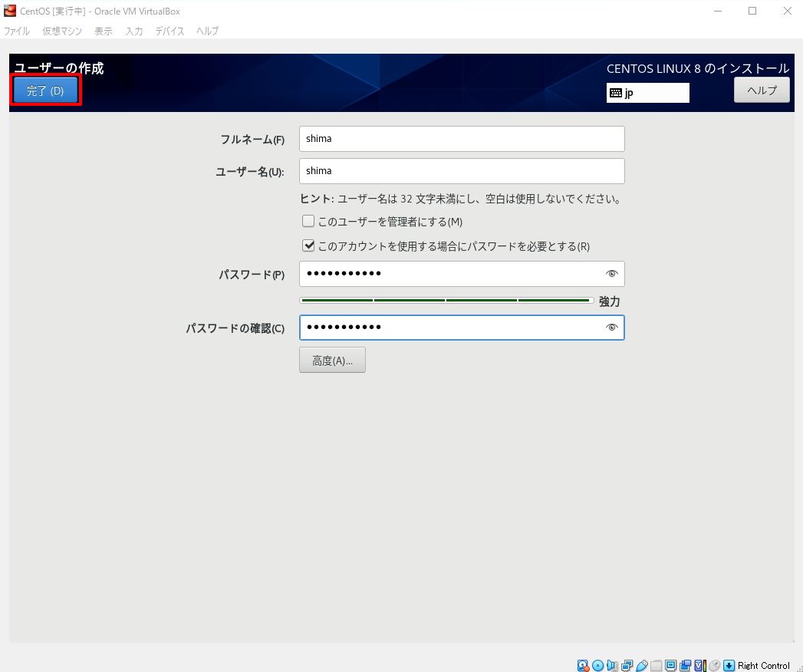The height and width of the screenshot is (672, 803).
Task: Focus the フルネーム input field
Action: (462, 139)
